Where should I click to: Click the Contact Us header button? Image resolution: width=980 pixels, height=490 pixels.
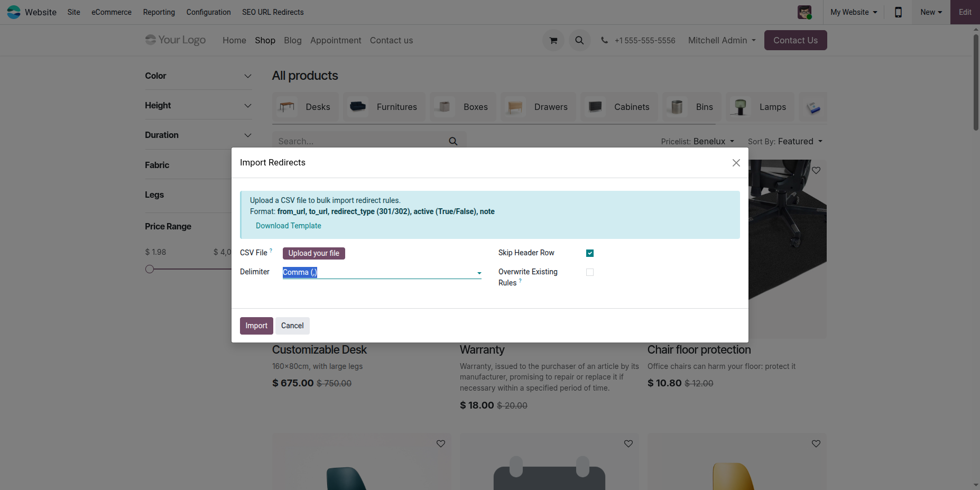[796, 40]
